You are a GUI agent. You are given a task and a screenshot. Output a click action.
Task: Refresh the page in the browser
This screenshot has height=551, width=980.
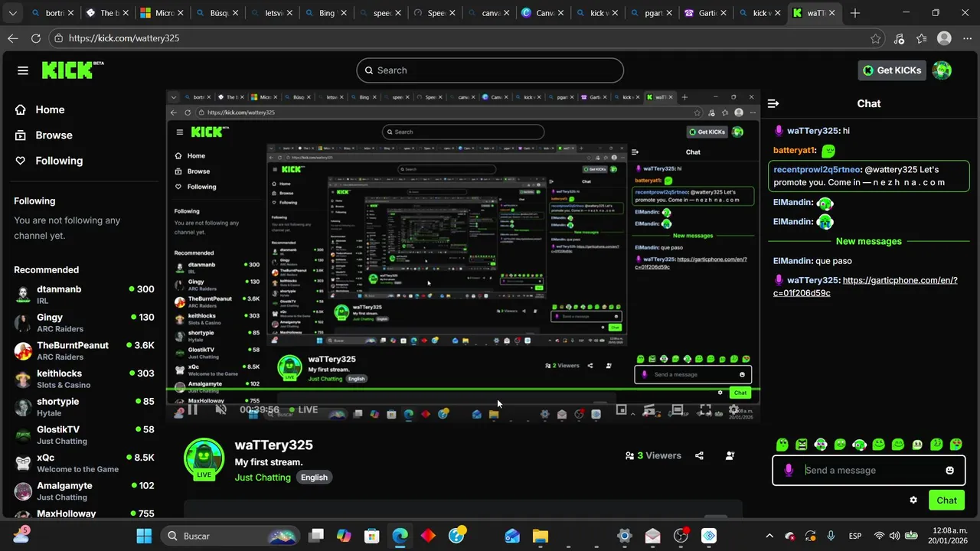tap(36, 38)
